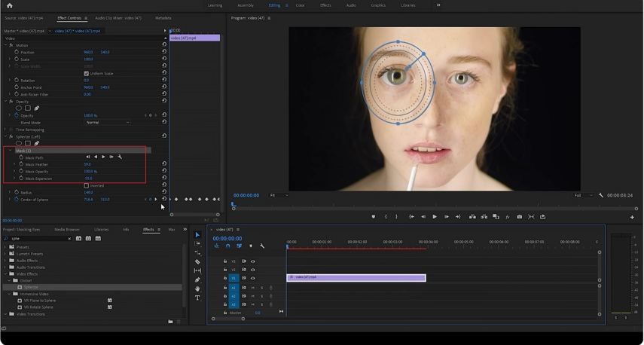The image size is (644, 345).
Task: Click the timeline horizontal zoom scrollbar
Action: 228,319
